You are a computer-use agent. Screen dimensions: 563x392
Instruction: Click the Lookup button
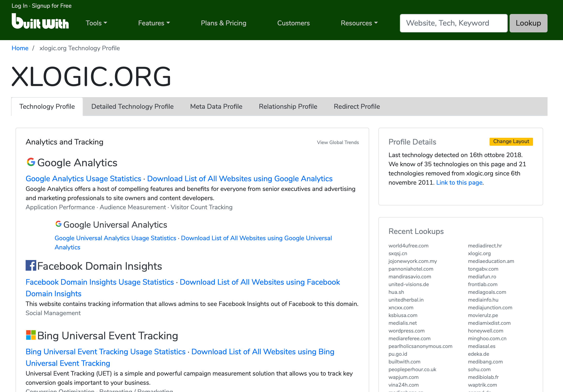(x=528, y=23)
